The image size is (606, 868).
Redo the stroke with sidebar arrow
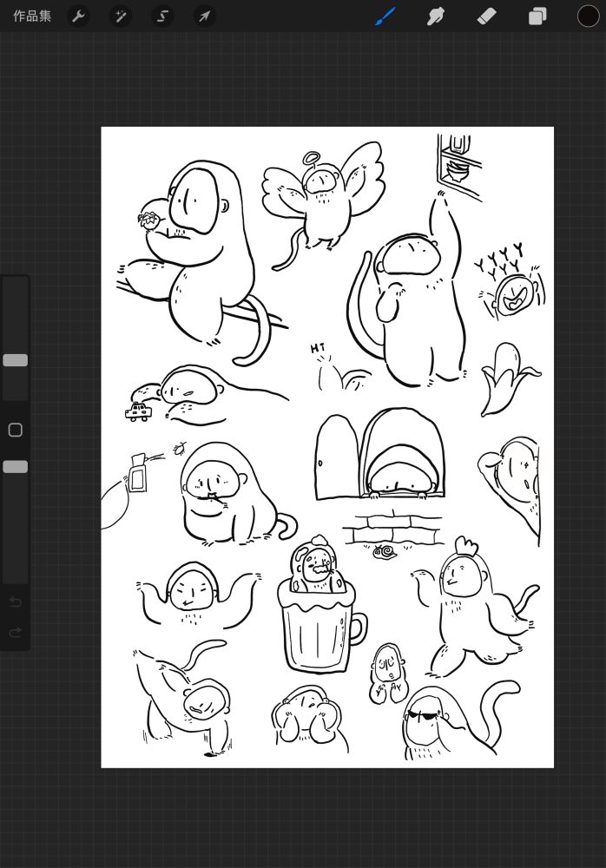(16, 632)
